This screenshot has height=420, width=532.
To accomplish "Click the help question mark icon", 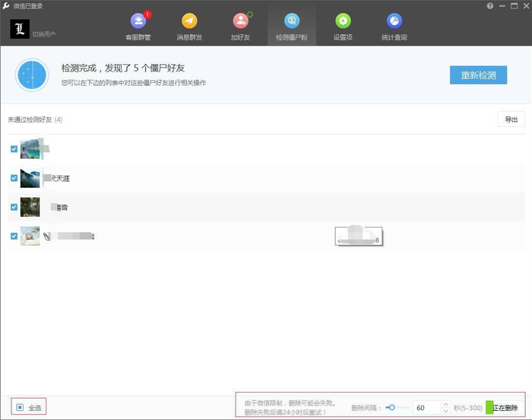I will (x=490, y=6).
